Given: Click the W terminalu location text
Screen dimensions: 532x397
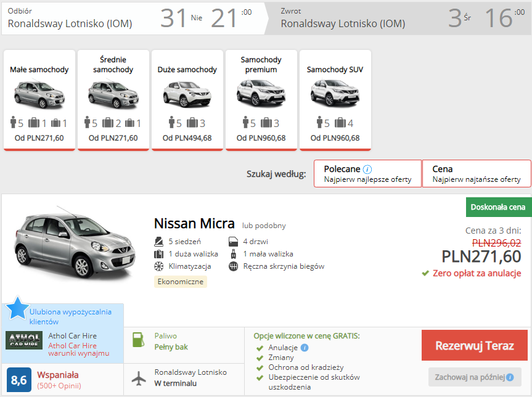Looking at the screenshot, I should point(176,383).
